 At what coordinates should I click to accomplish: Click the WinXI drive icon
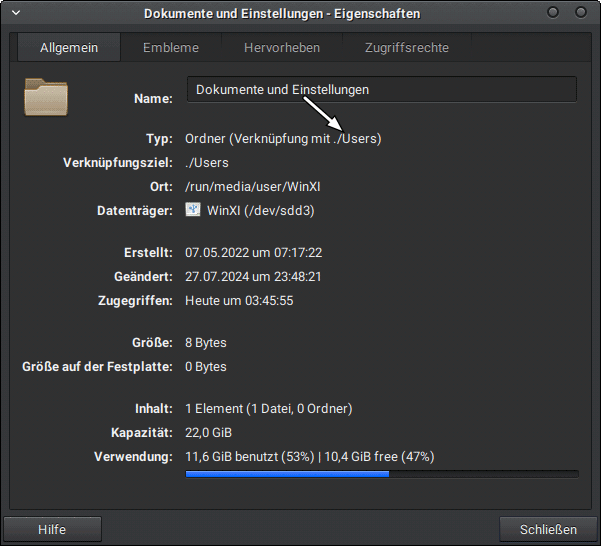click(193, 210)
